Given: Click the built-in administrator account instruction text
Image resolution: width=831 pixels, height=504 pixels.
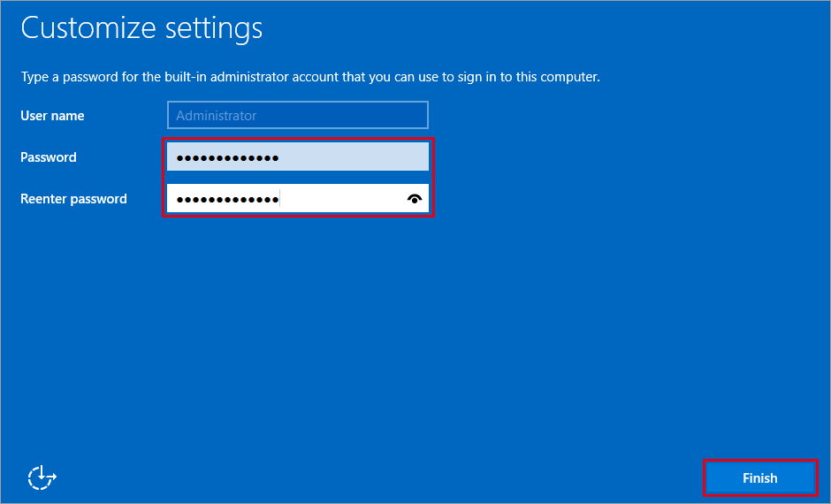Looking at the screenshot, I should (310, 78).
